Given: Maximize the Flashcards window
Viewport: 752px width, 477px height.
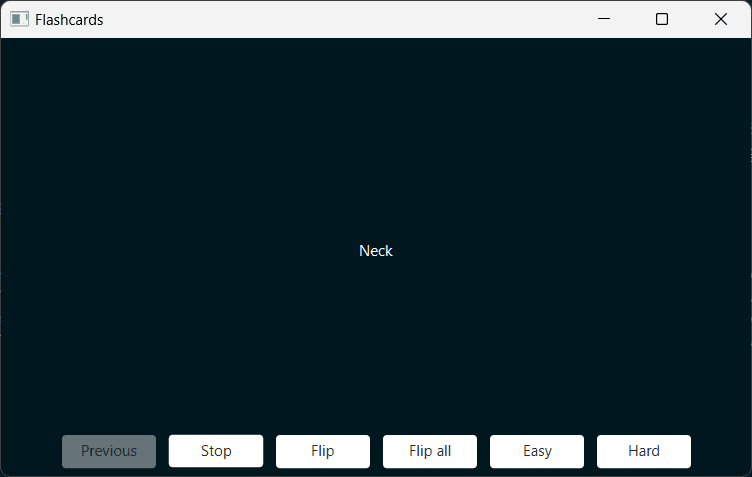Looking at the screenshot, I should (x=662, y=19).
